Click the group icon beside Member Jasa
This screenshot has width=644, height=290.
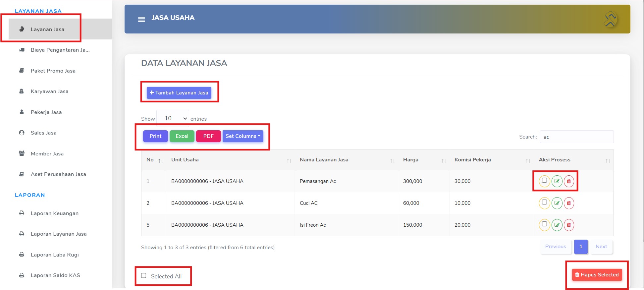[x=22, y=153]
